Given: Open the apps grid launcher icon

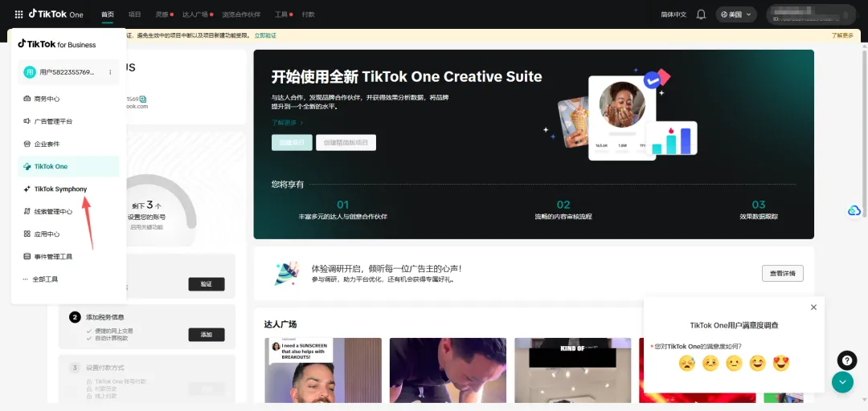Looking at the screenshot, I should pyautogui.click(x=18, y=14).
